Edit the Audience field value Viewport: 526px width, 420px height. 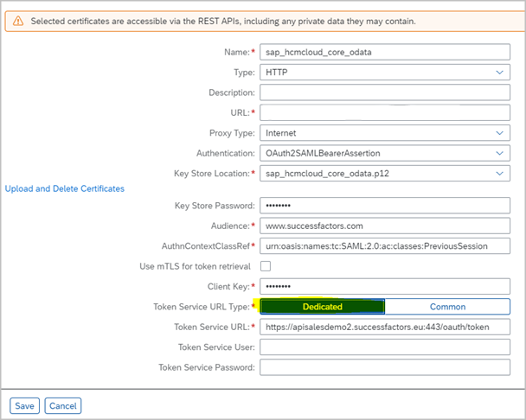[x=385, y=226]
